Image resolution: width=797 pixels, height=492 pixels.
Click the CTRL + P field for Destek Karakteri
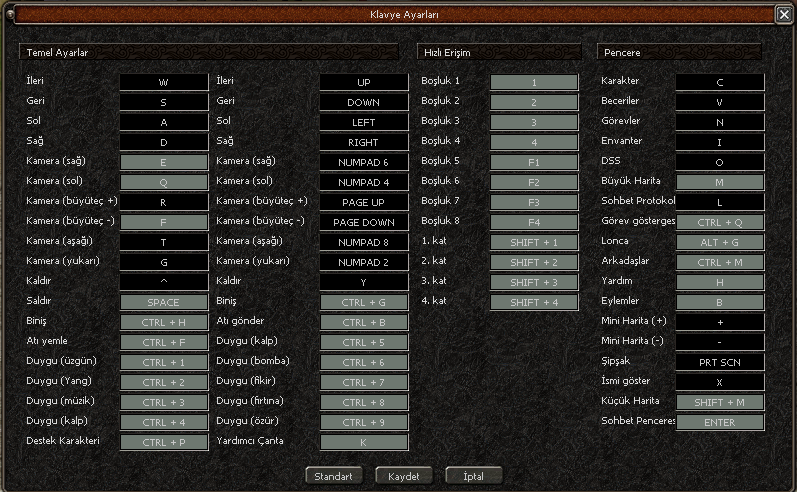(163, 442)
